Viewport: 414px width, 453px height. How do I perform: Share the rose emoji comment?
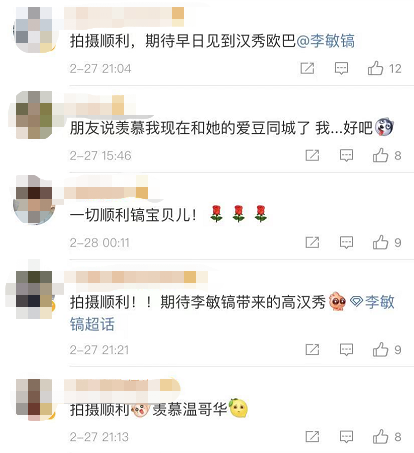pyautogui.click(x=312, y=242)
